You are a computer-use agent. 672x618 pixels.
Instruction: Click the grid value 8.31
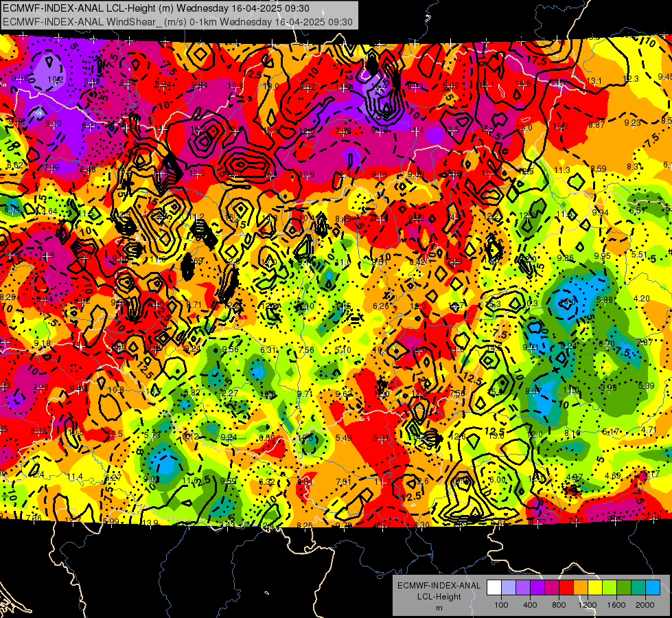(635, 166)
